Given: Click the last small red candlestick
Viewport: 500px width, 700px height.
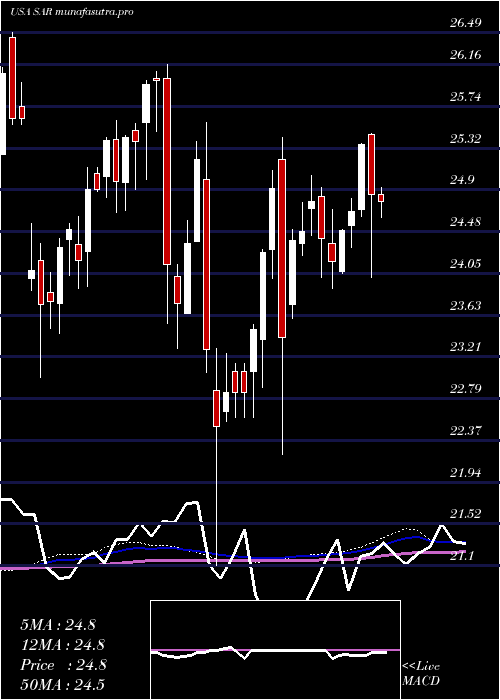Looking at the screenshot, I should coord(381,198).
